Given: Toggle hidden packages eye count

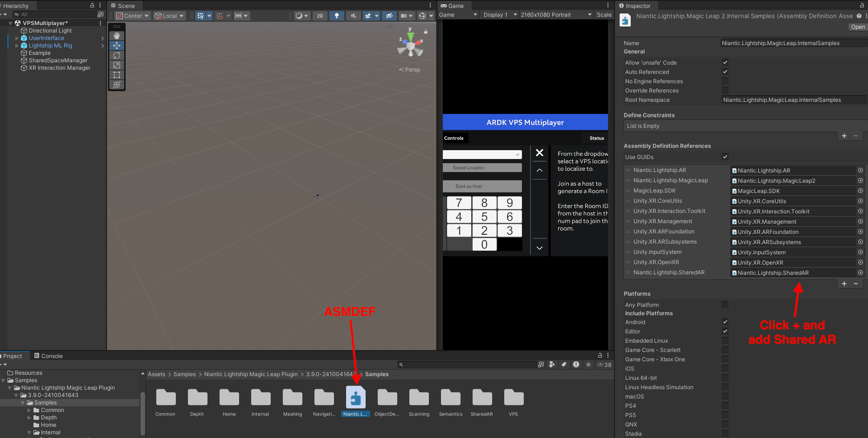Looking at the screenshot, I should point(604,365).
